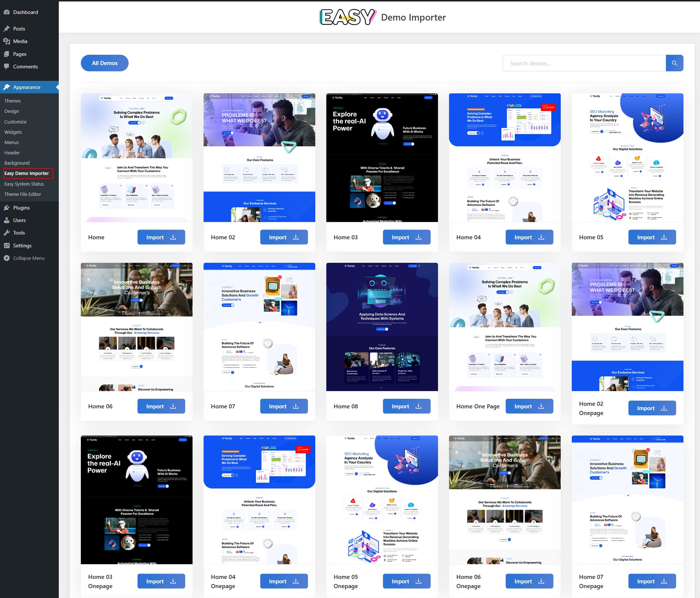Open the Settings sliders icon
This screenshot has width=700, height=598.
(7, 246)
